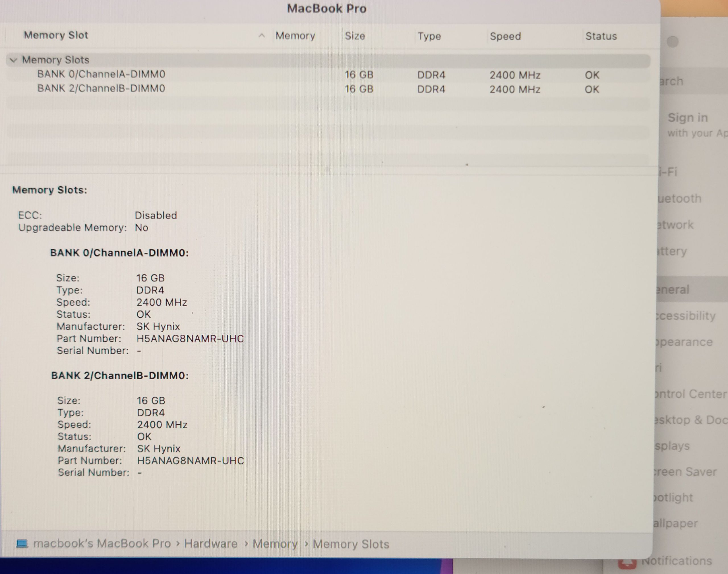Click the laptop icon in the path bar
Image resolution: width=728 pixels, height=574 pixels.
tap(22, 543)
